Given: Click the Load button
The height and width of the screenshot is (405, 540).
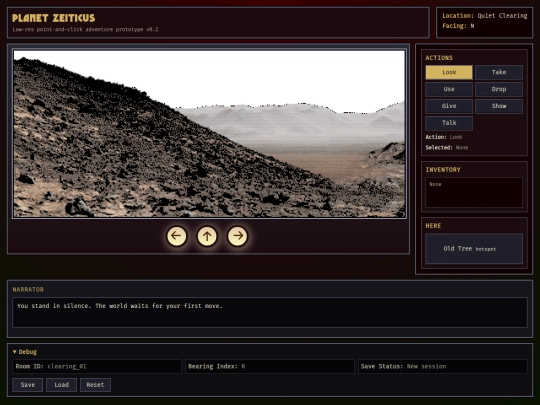Looking at the screenshot, I should click(61, 385).
